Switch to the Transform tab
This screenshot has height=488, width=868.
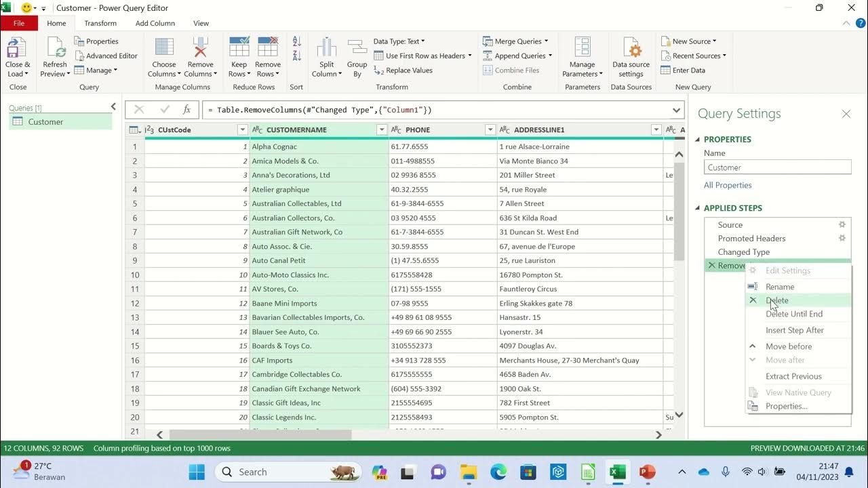[x=100, y=23]
